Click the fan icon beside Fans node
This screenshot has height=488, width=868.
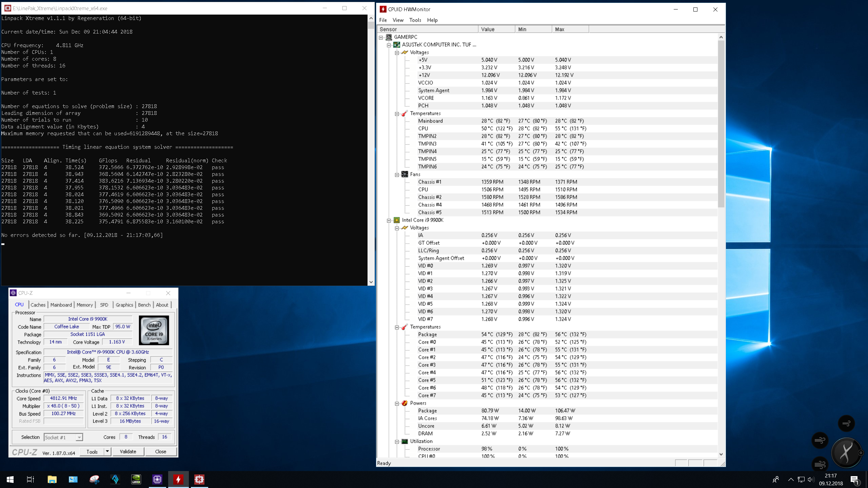click(x=405, y=174)
